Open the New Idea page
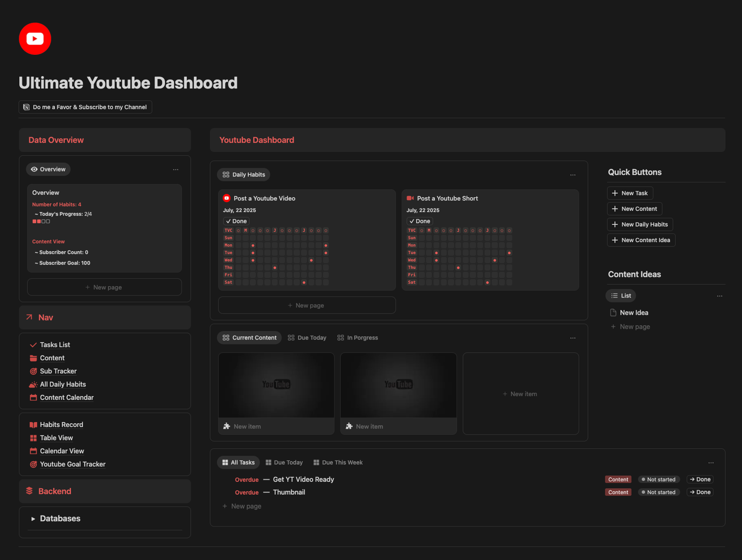 pos(634,313)
